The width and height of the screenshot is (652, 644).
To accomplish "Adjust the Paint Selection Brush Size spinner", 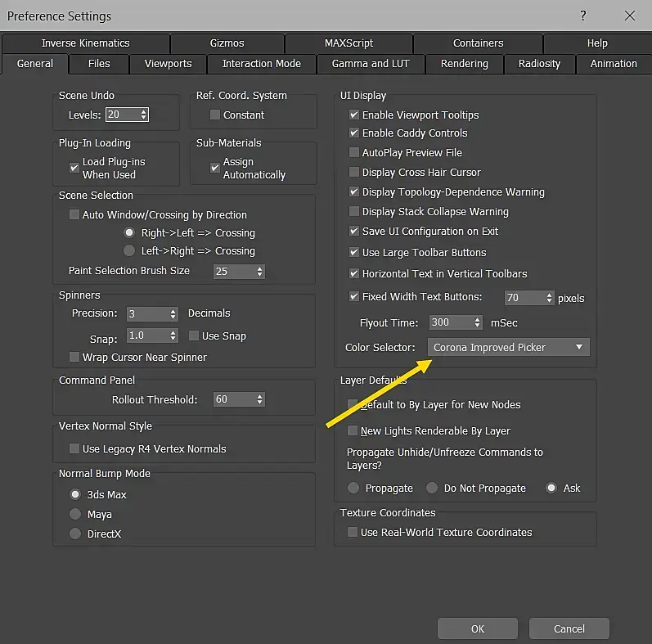I will point(260,271).
